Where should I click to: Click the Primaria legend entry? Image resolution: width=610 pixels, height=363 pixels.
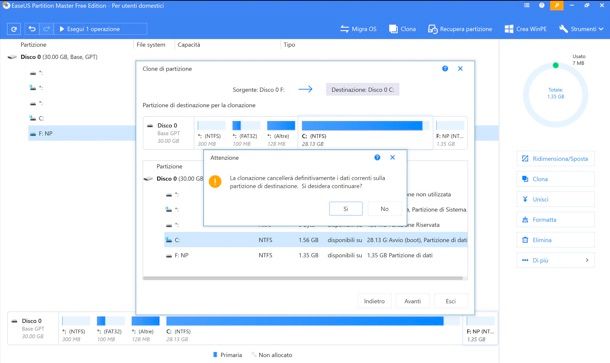[228, 355]
